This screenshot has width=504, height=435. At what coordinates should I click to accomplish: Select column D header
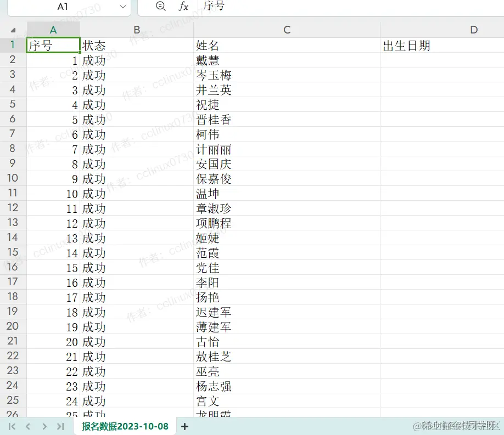474,30
